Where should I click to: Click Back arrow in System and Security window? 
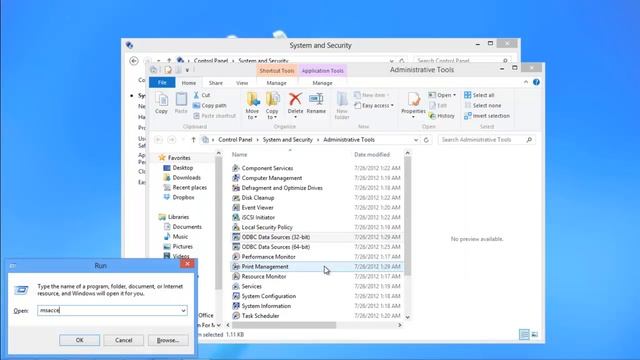[x=134, y=61]
